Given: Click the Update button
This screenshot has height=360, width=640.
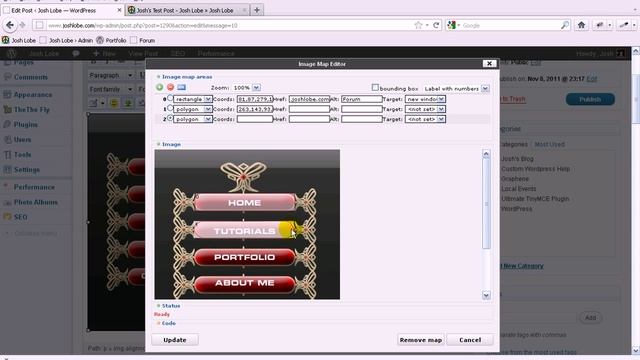Looking at the screenshot, I should [175, 340].
